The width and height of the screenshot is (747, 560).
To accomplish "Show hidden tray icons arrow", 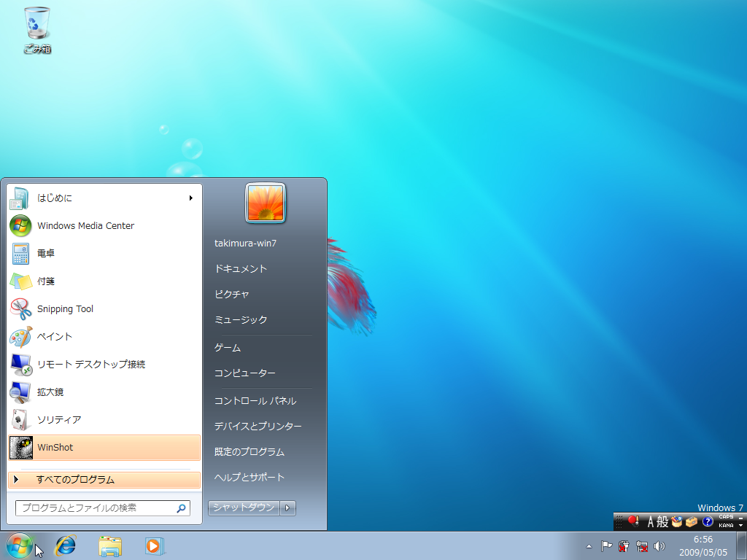I will coord(589,546).
